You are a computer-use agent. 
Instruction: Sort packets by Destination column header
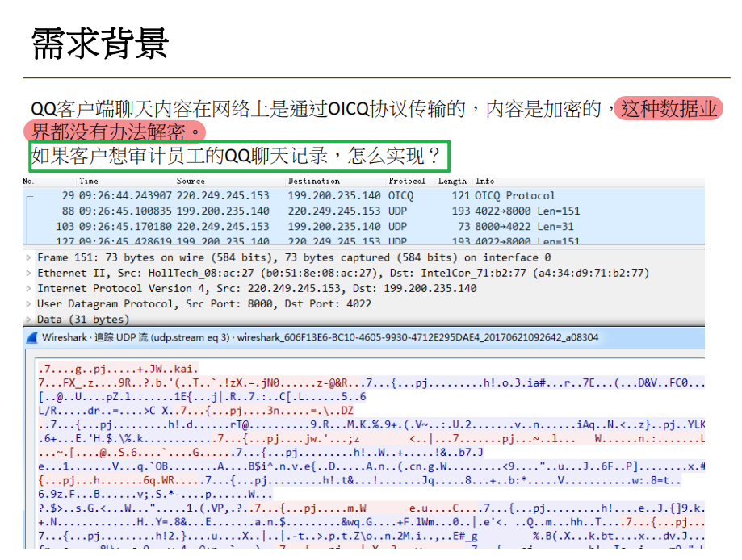(314, 181)
